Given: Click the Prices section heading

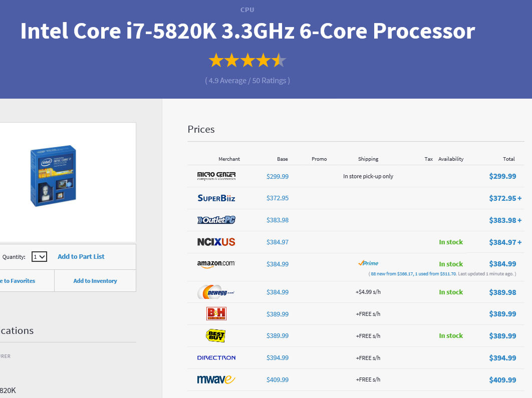Looking at the screenshot, I should point(201,129).
